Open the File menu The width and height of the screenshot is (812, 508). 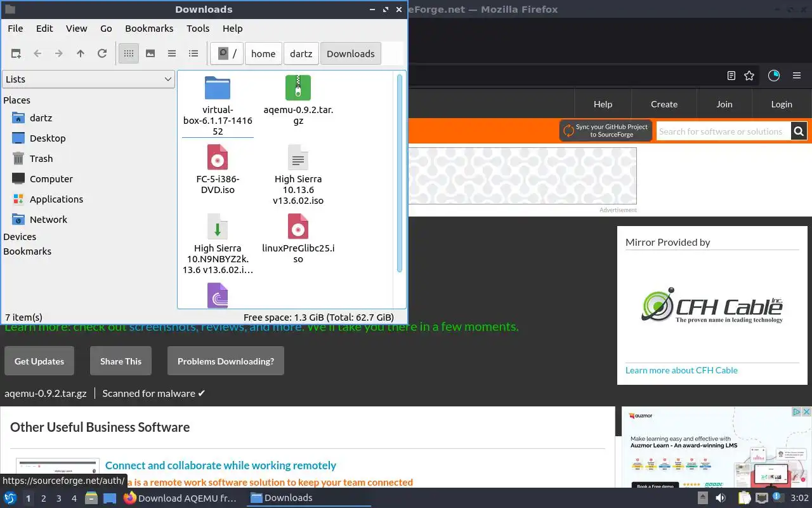[15, 29]
